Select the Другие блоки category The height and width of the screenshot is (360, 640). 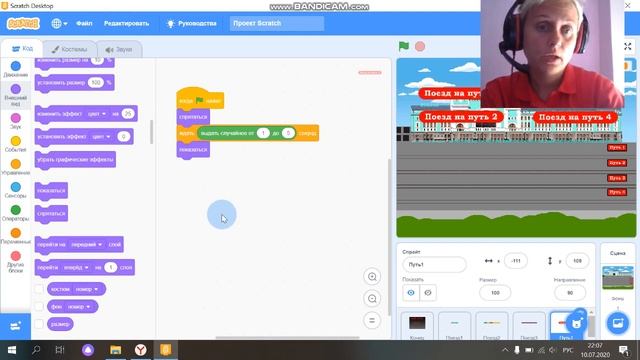pyautogui.click(x=16, y=262)
